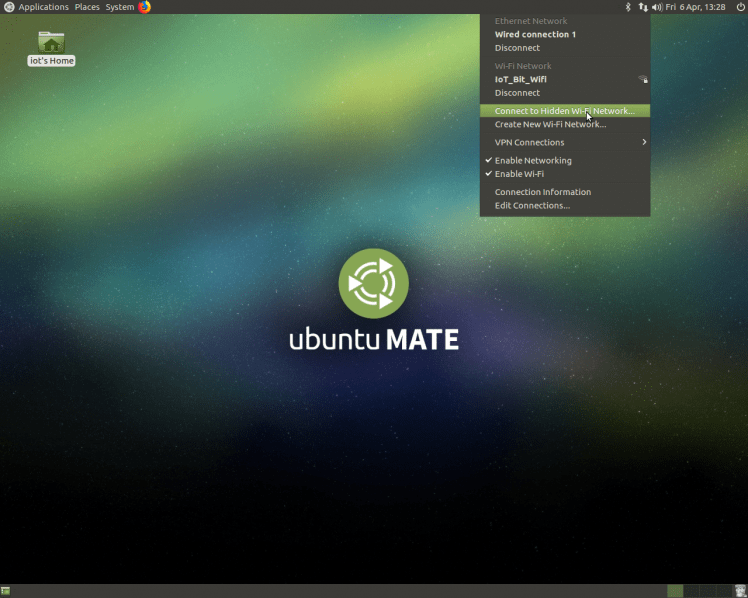Screen dimensions: 748x598
Task: Open the System menu
Action: click(x=120, y=7)
